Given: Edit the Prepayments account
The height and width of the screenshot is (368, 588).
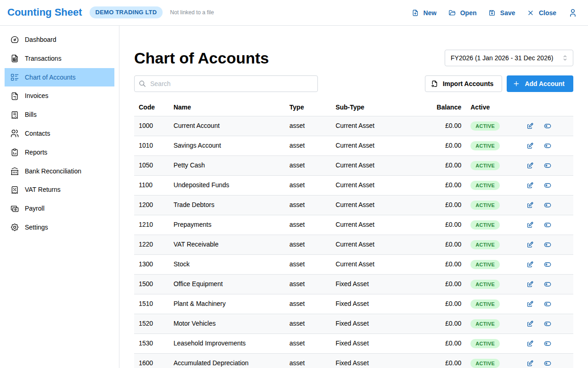Looking at the screenshot, I should 530,225.
